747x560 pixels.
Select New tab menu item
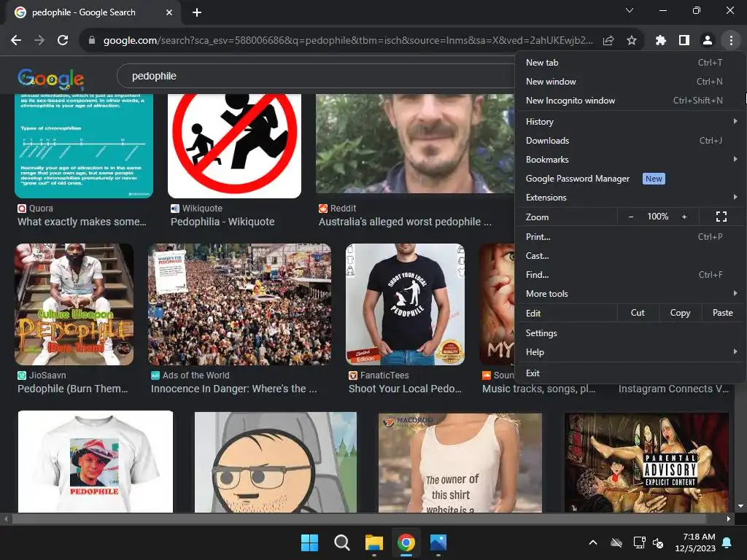pyautogui.click(x=630, y=63)
